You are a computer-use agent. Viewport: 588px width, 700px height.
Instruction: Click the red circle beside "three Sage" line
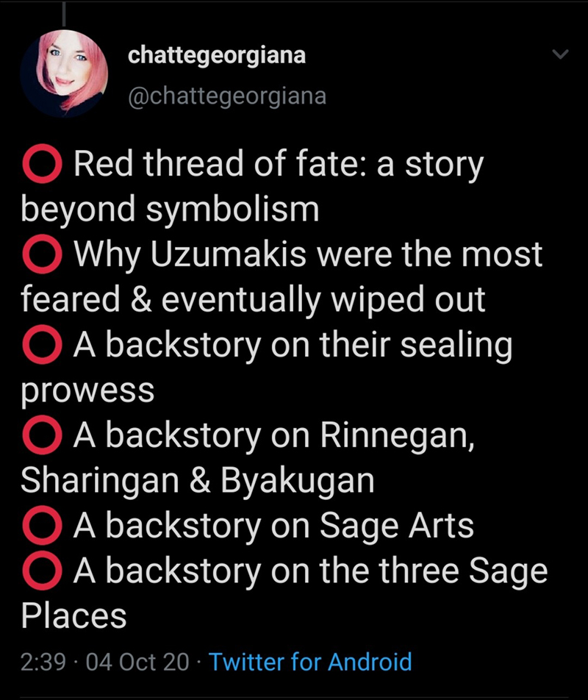tap(43, 571)
